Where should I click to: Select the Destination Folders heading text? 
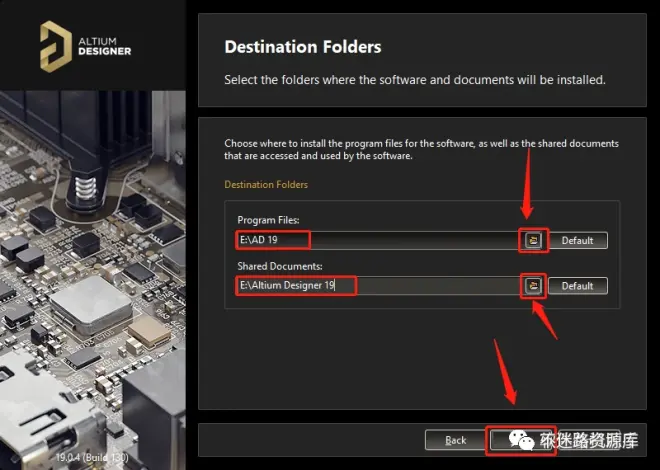(303, 47)
